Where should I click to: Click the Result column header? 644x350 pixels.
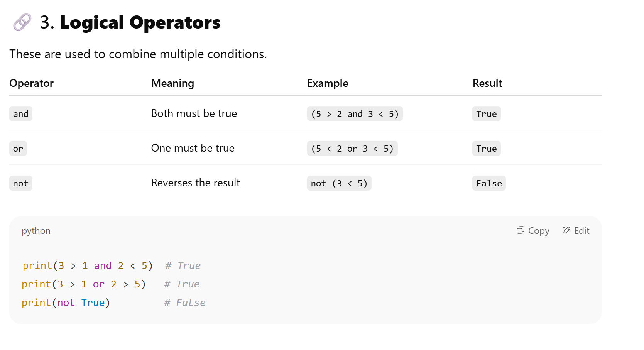[487, 83]
